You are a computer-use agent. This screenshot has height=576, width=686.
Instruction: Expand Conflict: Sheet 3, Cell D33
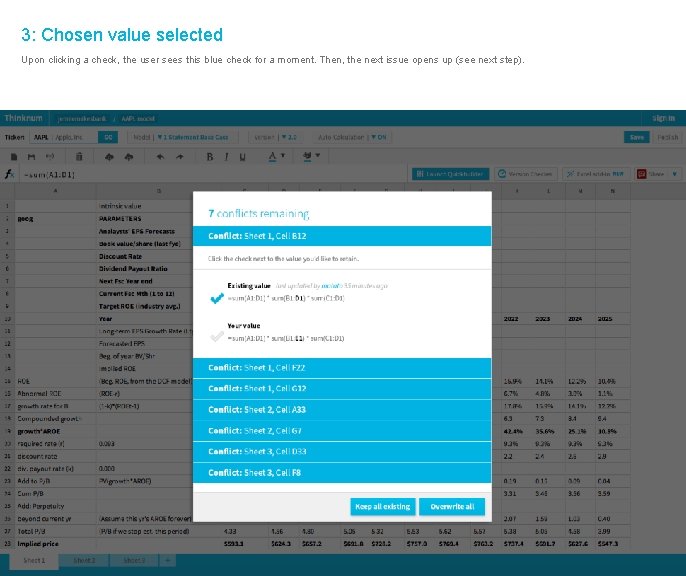click(342, 452)
